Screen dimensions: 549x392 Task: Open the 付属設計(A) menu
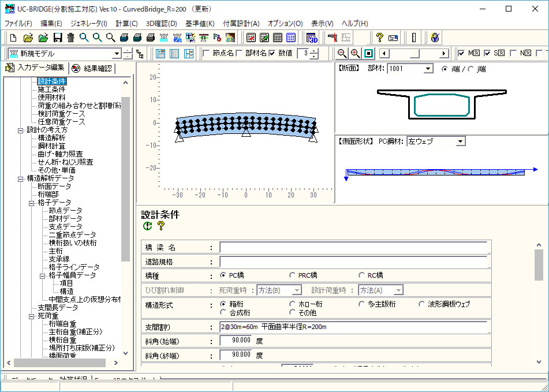(241, 24)
